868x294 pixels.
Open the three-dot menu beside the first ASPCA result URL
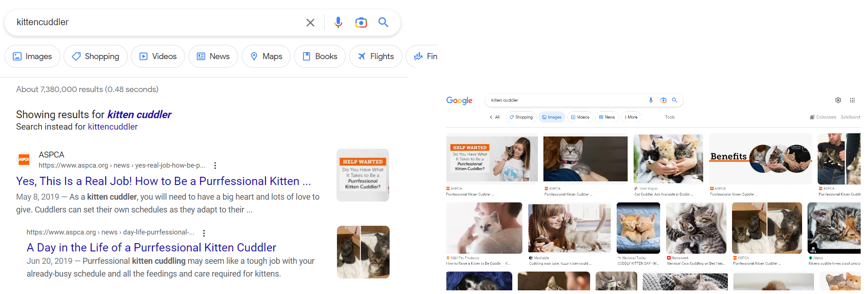215,165
